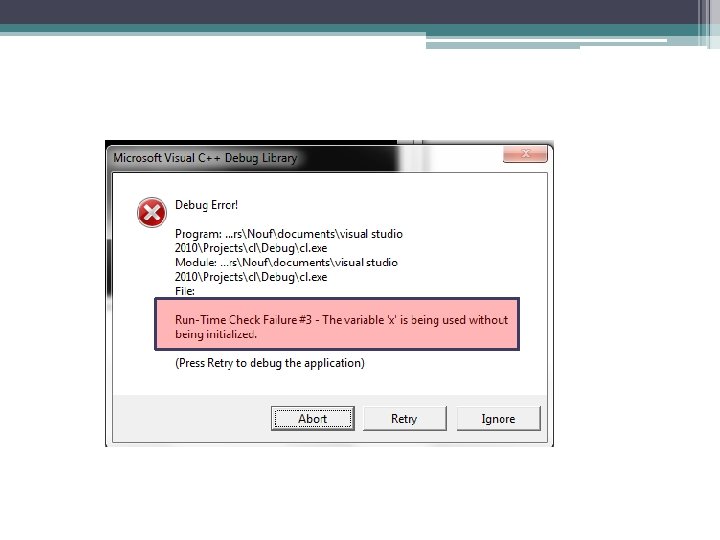Choose Retry to debug the application
The image size is (720, 540).
pyautogui.click(x=405, y=418)
